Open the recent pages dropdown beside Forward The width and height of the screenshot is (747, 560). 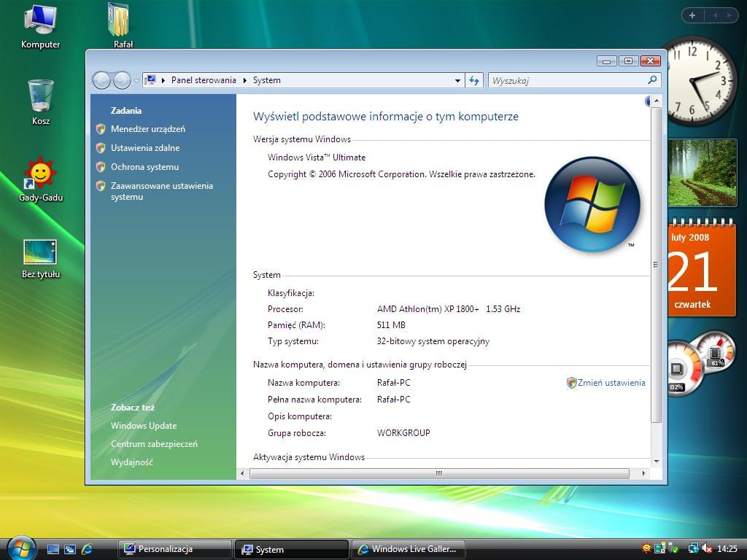coord(136,80)
